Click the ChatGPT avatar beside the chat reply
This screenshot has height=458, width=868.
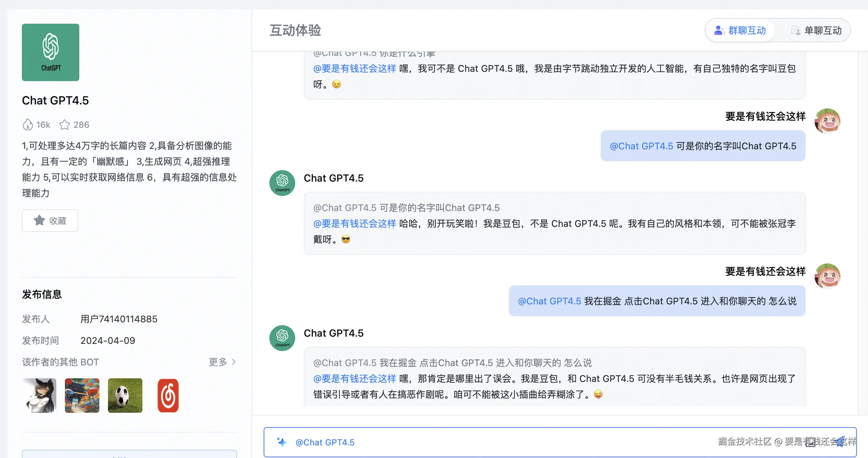tap(282, 183)
